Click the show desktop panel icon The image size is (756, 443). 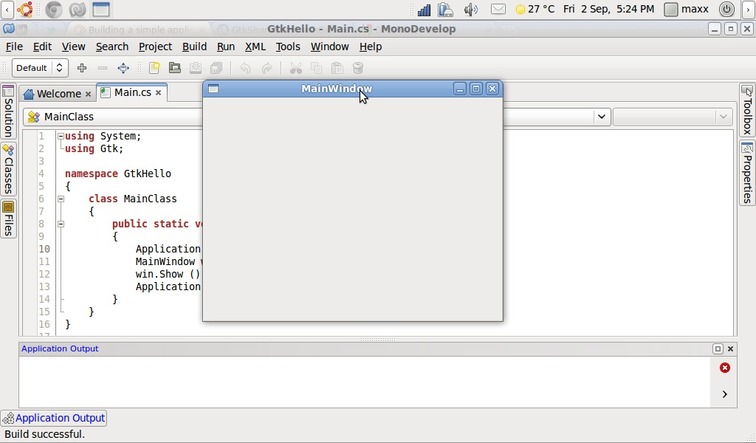(101, 9)
